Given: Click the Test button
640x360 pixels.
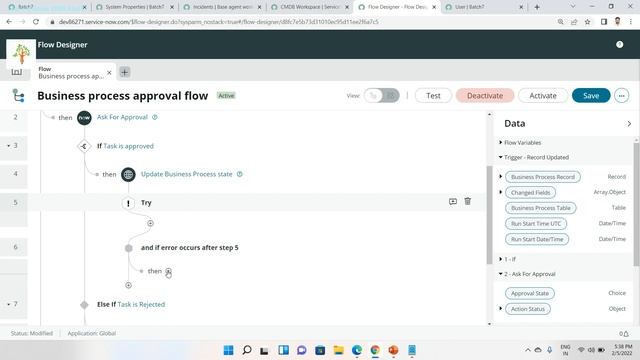Looking at the screenshot, I should click(433, 96).
